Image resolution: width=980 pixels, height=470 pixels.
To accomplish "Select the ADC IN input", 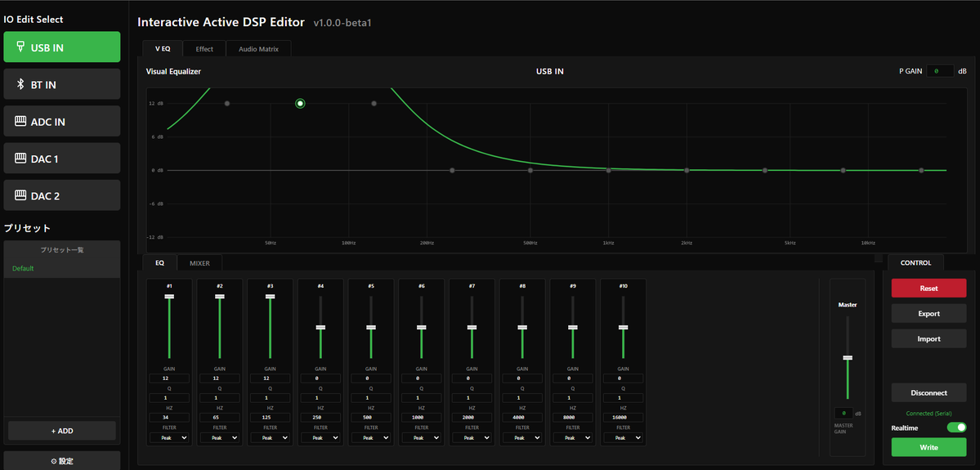I will coord(62,121).
